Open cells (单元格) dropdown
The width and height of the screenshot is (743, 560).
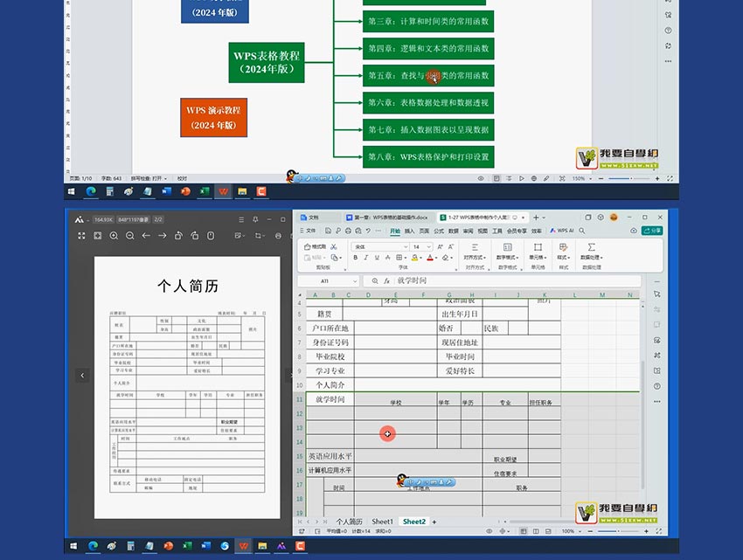click(538, 252)
